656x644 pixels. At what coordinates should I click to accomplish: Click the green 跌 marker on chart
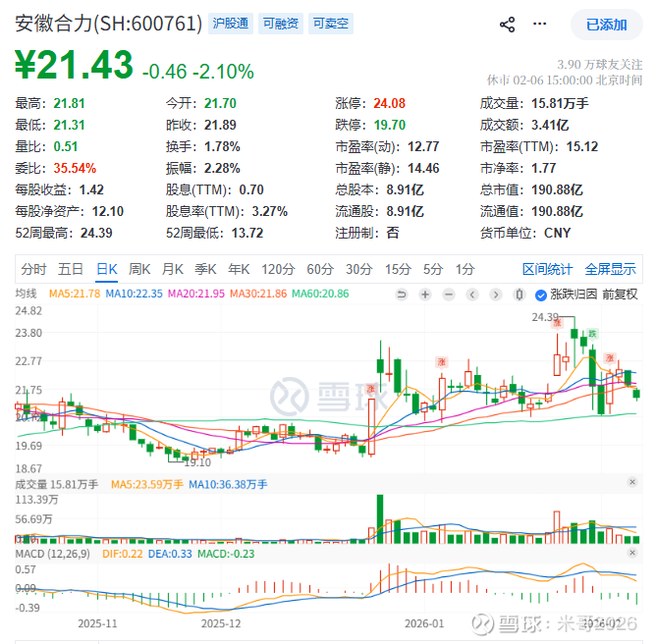tap(592, 334)
